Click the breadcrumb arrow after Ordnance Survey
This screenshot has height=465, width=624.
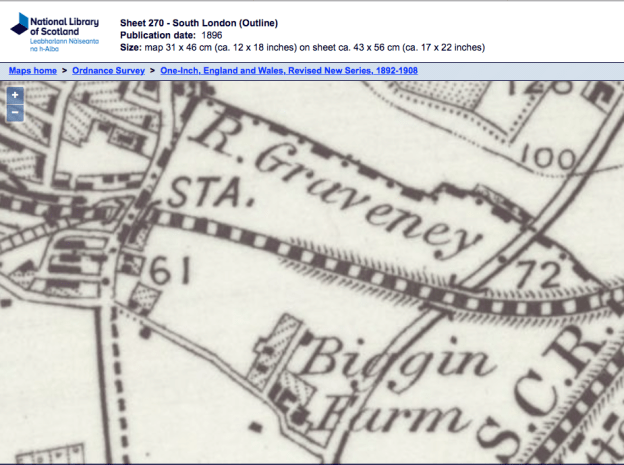(153, 71)
